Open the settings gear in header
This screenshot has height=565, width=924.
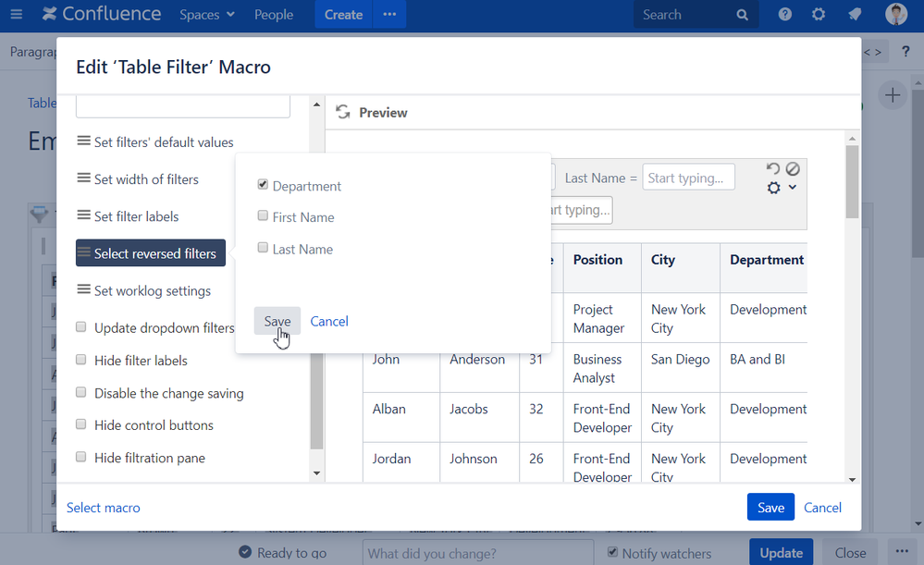tap(819, 14)
